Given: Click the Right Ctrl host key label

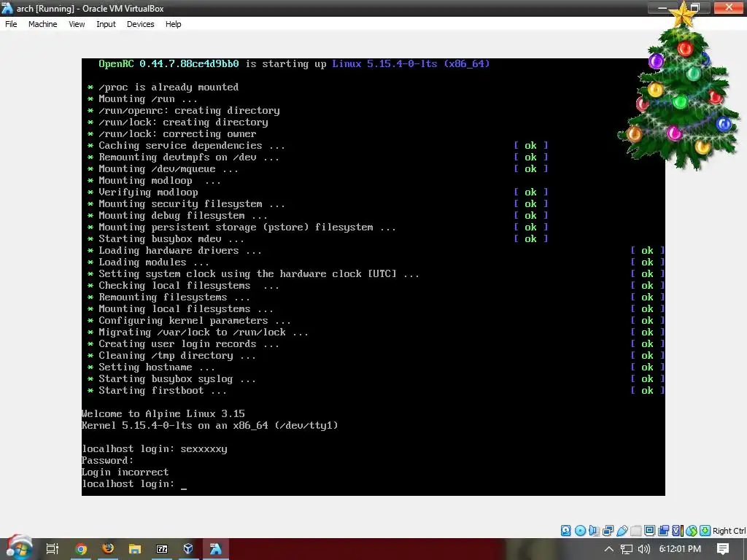Looking at the screenshot, I should 729,531.
